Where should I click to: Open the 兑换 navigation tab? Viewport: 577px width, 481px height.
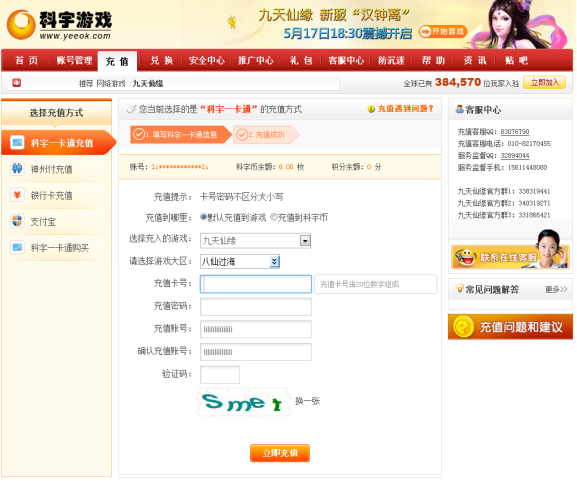click(162, 60)
